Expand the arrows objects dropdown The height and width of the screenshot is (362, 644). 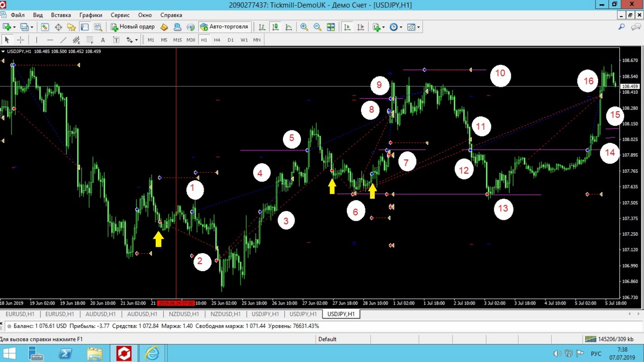tap(136, 40)
